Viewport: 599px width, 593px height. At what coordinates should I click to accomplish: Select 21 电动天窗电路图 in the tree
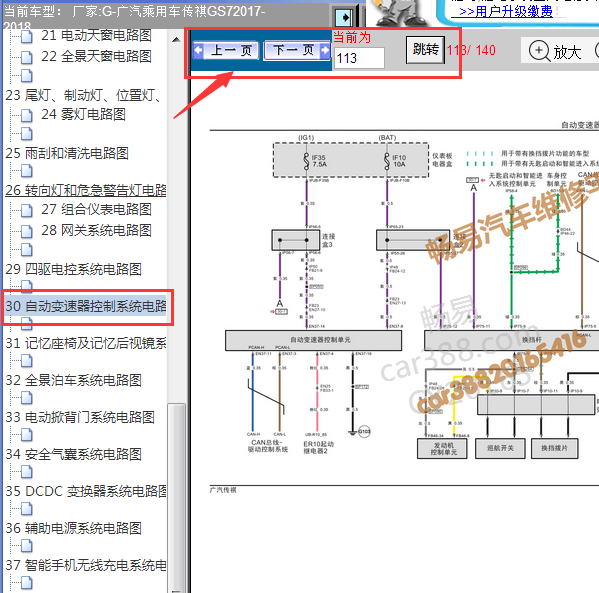coord(97,35)
